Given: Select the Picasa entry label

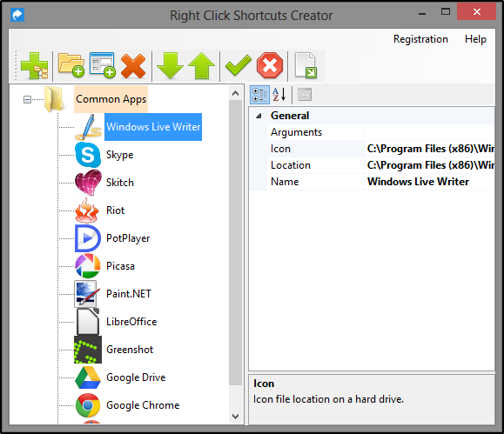Looking at the screenshot, I should 120,266.
